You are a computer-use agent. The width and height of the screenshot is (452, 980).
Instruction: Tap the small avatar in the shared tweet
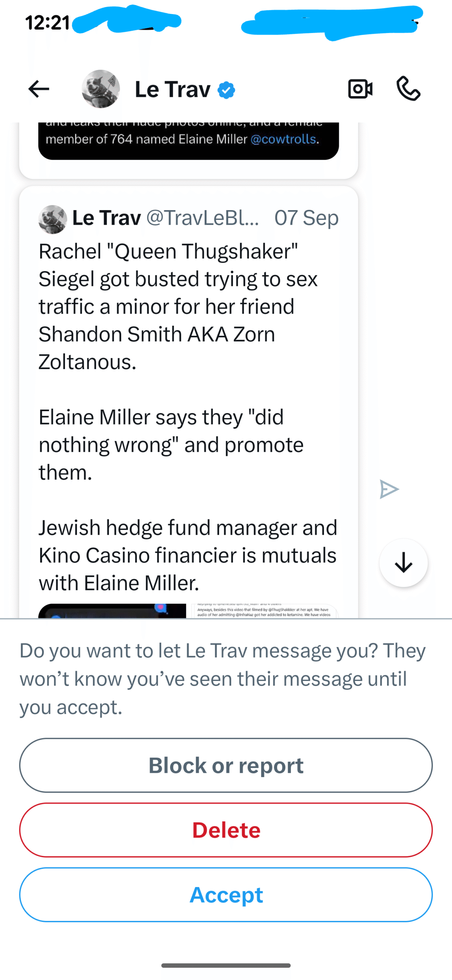point(53,219)
